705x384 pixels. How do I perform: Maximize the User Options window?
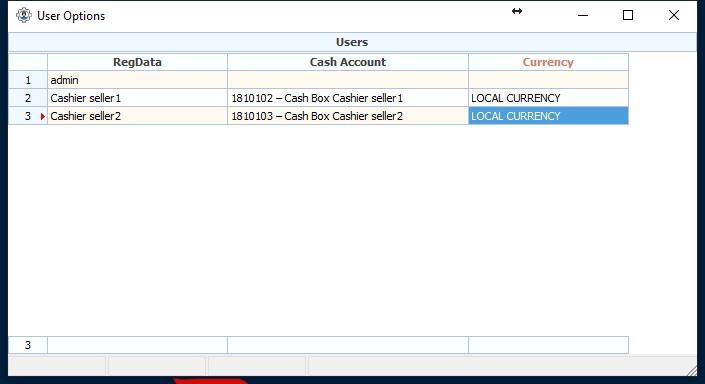[628, 15]
